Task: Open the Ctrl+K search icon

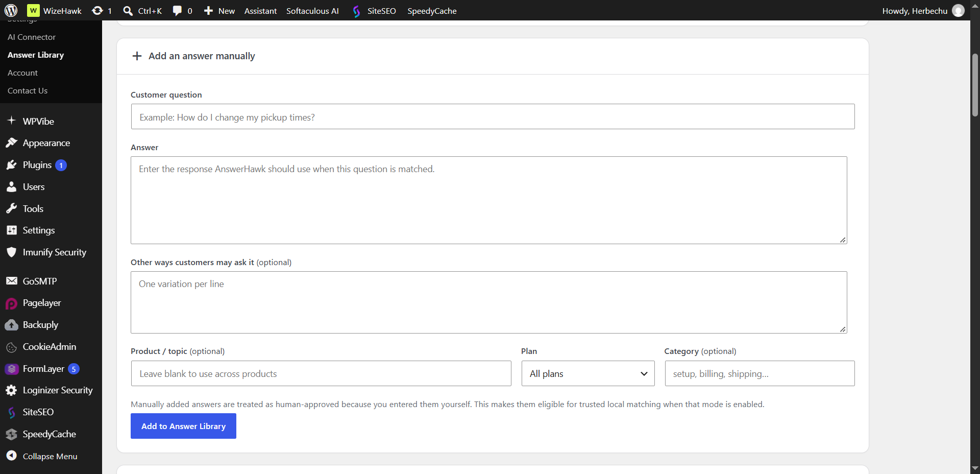Action: 128,11
